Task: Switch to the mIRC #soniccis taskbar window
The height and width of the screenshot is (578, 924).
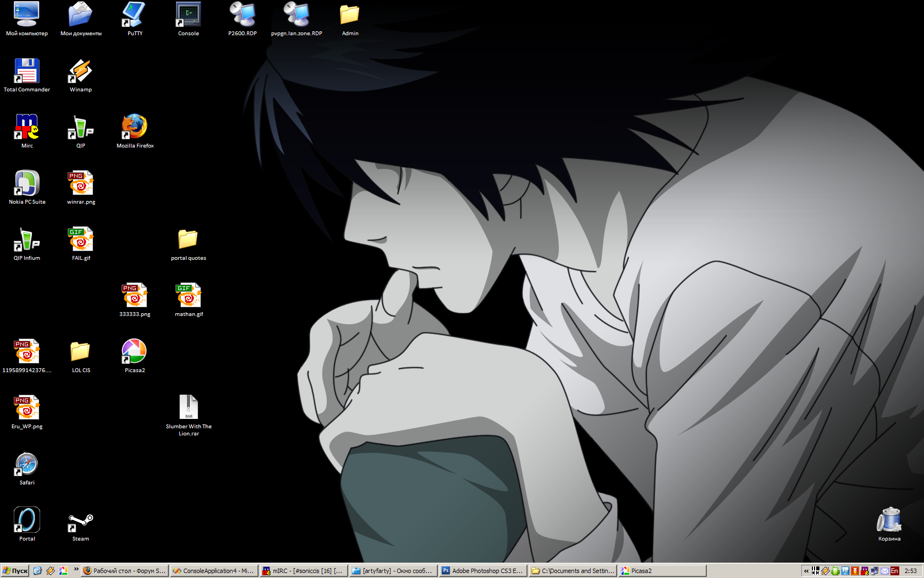Action: click(x=304, y=571)
